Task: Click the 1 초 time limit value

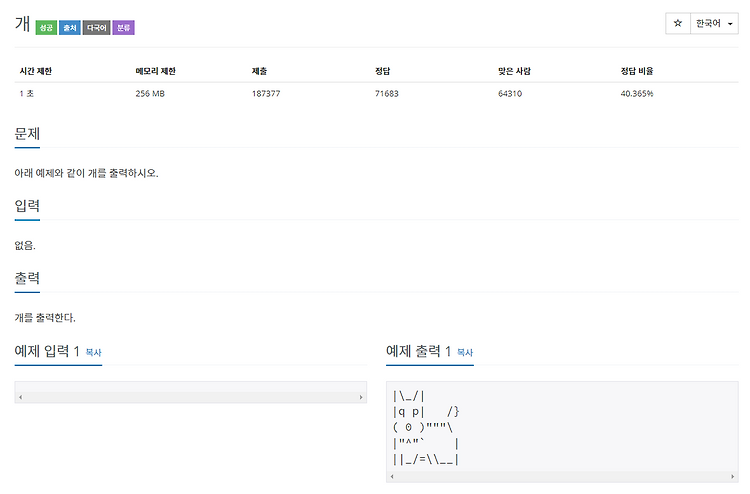Action: tap(26, 94)
